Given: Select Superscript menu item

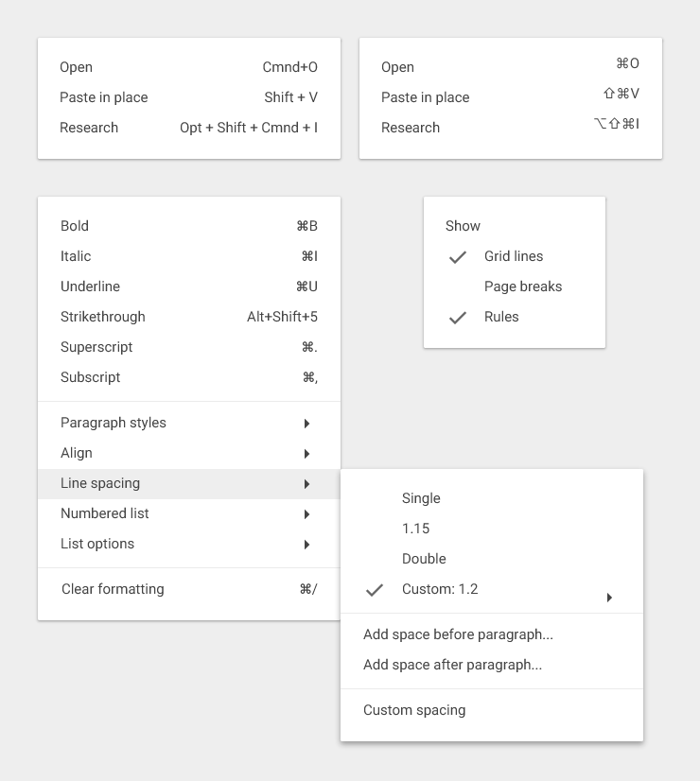Looking at the screenshot, I should pos(96,347).
